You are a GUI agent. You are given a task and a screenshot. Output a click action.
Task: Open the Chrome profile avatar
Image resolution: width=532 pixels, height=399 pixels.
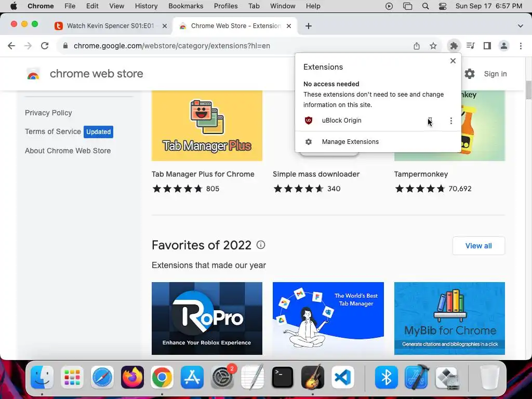click(x=504, y=46)
